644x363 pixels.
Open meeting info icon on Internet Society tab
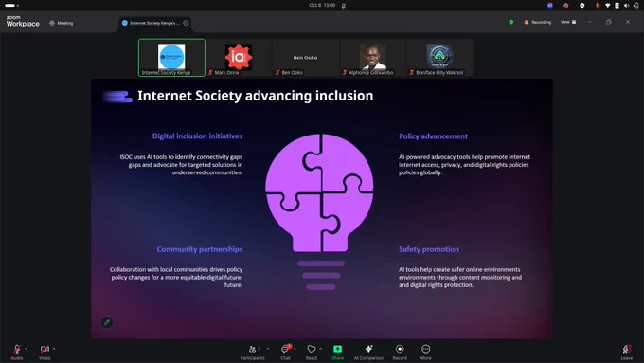click(186, 23)
